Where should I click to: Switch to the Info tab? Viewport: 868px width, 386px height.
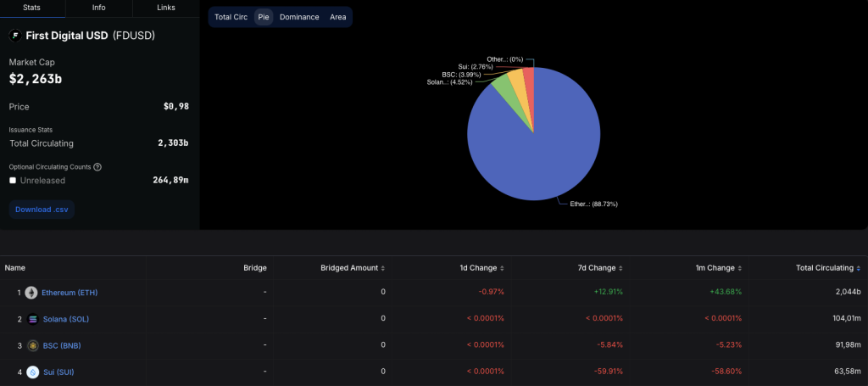99,8
